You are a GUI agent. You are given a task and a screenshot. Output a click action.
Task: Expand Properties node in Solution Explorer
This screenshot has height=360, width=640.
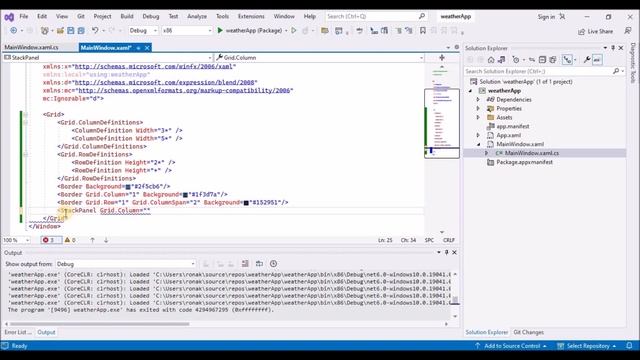point(478,109)
